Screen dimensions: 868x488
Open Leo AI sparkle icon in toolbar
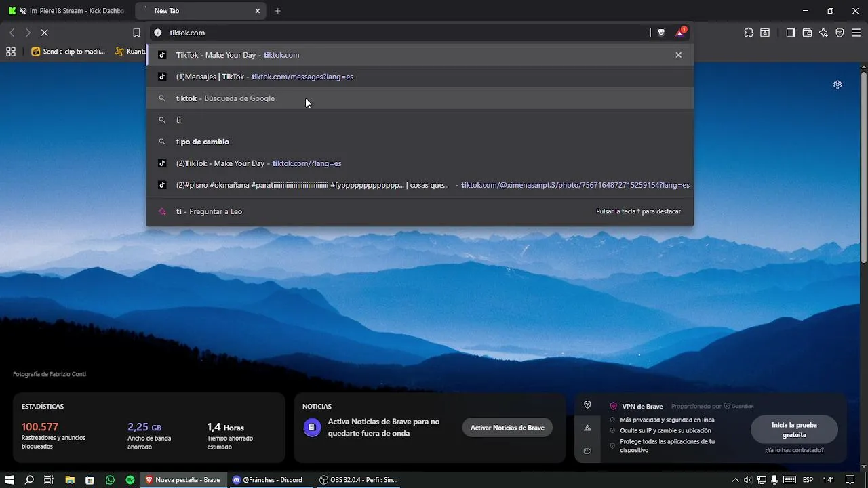tap(823, 33)
